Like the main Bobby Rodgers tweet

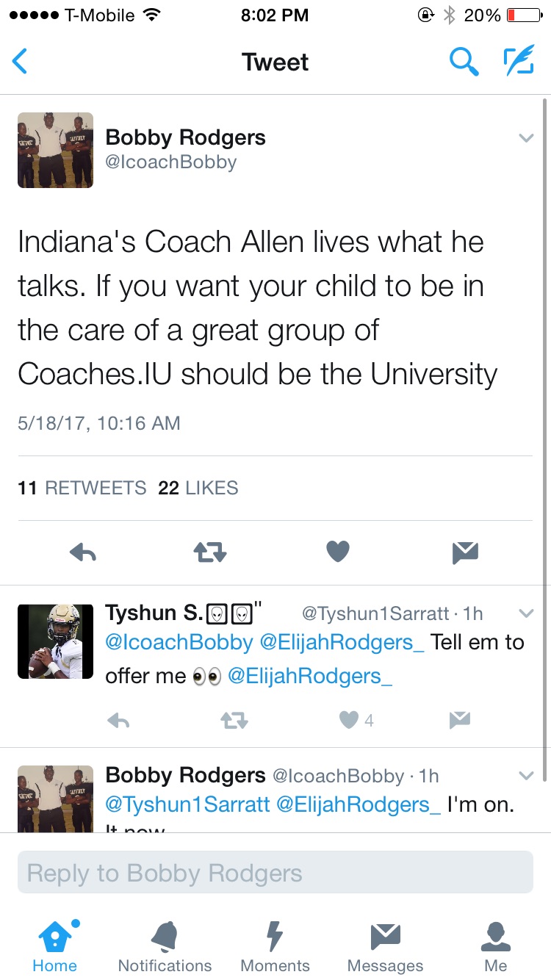click(x=337, y=552)
